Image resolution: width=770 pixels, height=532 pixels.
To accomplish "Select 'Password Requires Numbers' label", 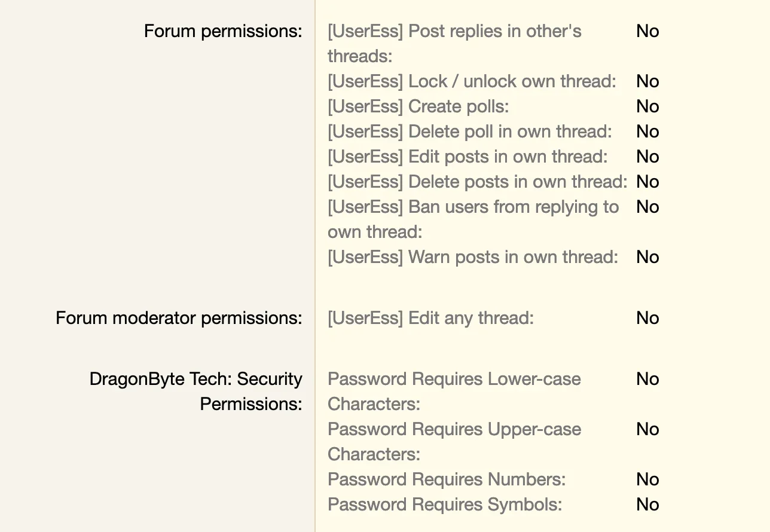I will 447,479.
